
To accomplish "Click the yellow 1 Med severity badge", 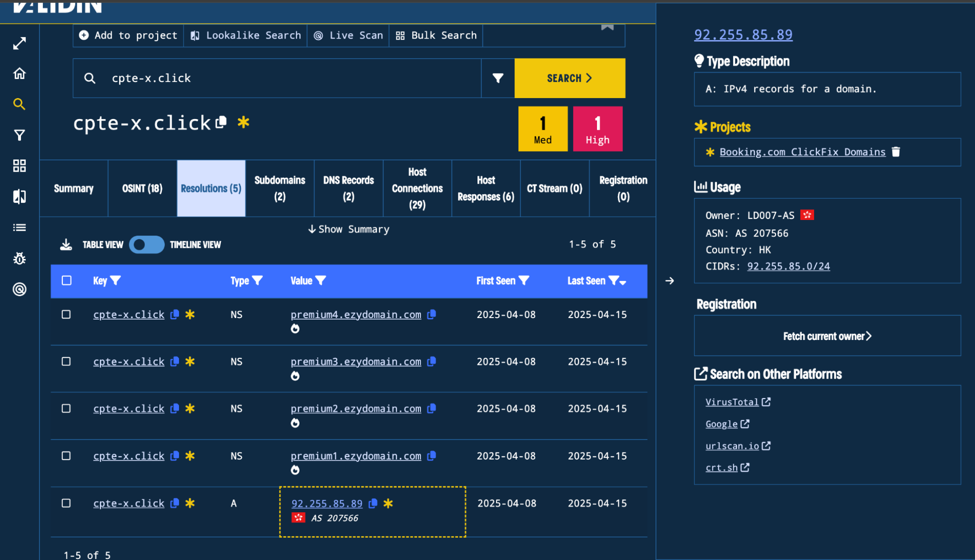I will pyautogui.click(x=543, y=129).
